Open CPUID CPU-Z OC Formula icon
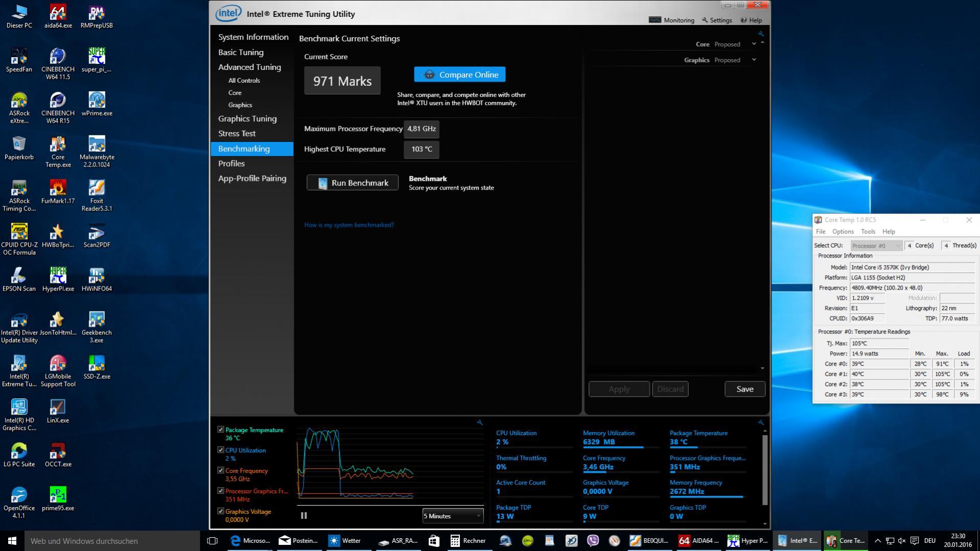 coord(19,239)
